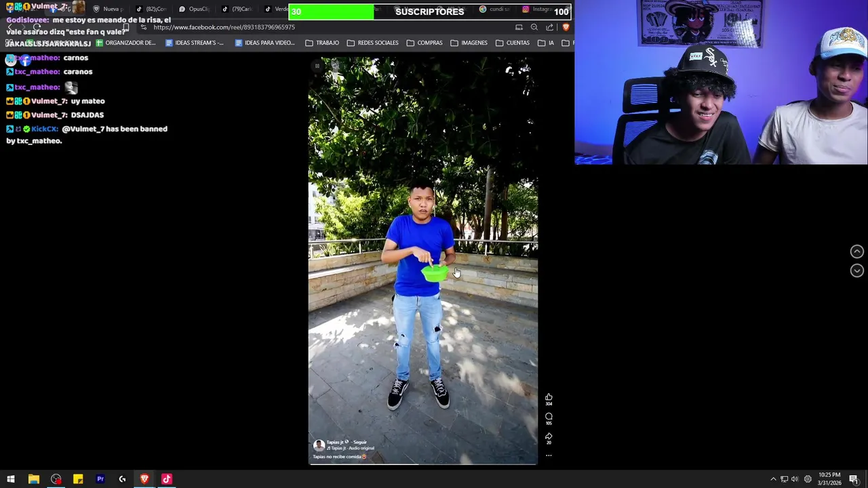
Task: Share the reel using the arrow icon
Action: [549, 436]
